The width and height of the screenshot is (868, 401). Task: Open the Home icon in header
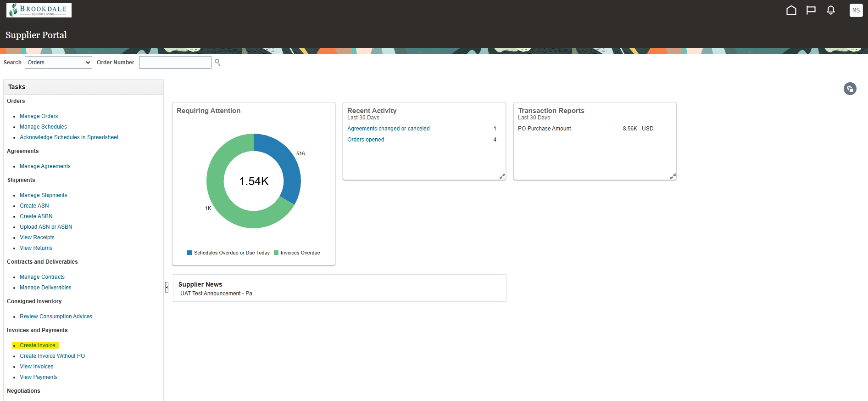click(x=791, y=10)
